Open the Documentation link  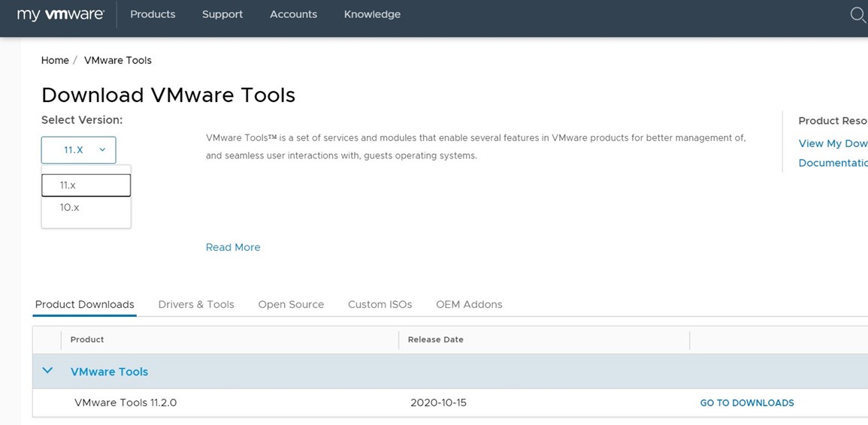click(x=832, y=163)
